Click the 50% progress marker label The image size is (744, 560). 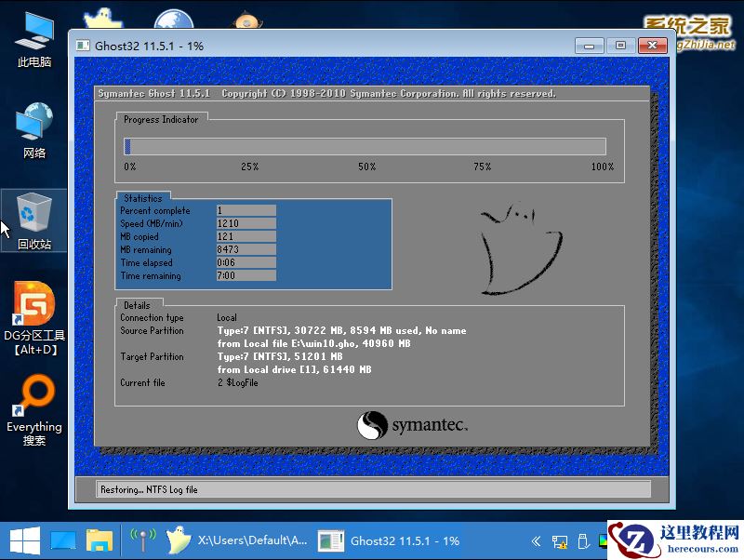tap(366, 167)
